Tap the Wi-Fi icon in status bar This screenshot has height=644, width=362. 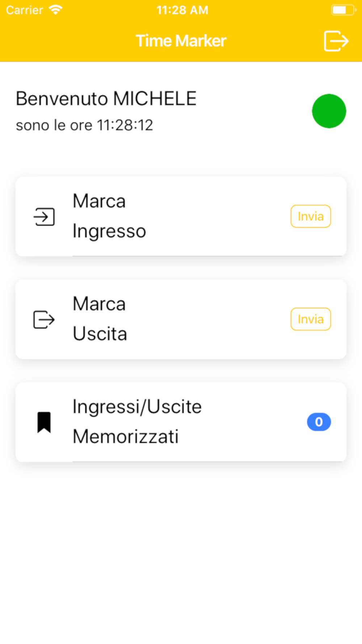56,10
